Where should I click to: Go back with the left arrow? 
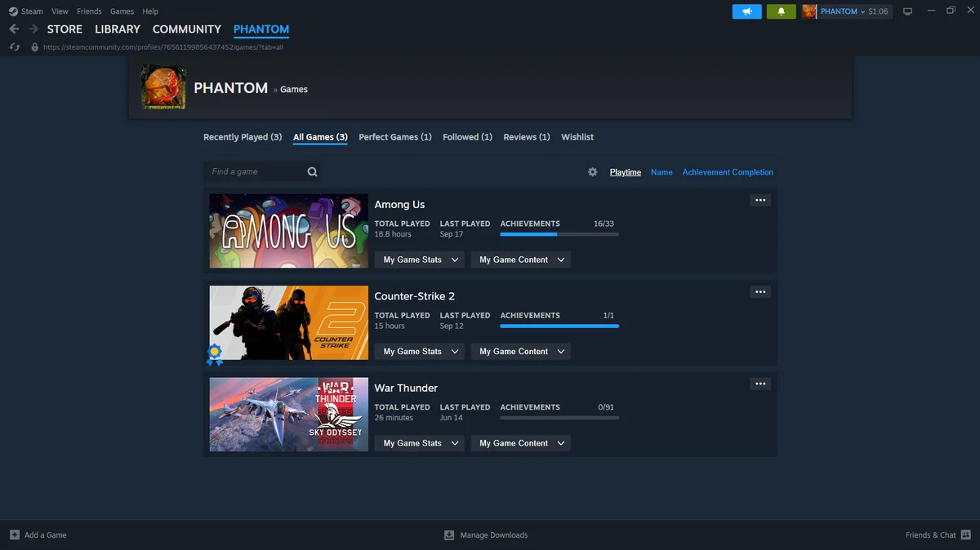point(14,29)
